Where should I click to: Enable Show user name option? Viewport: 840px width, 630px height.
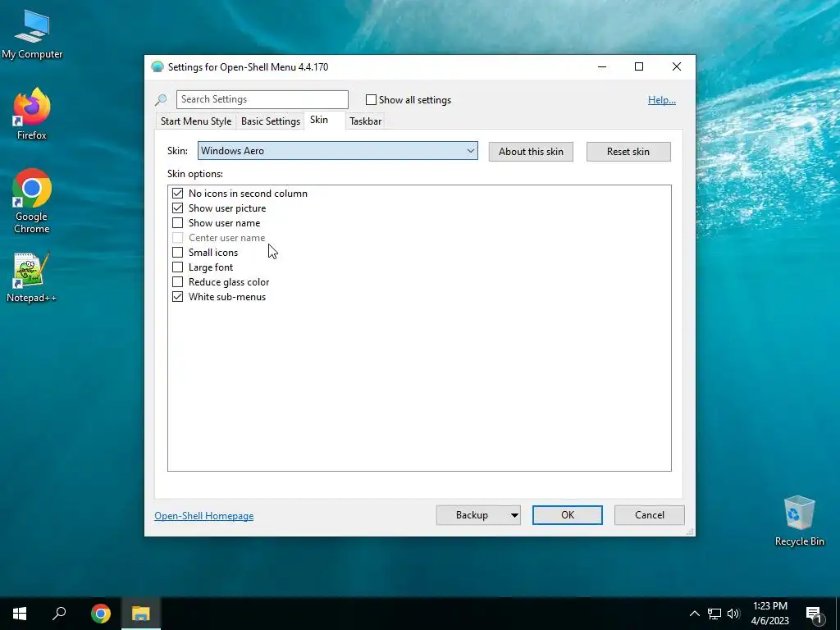tap(177, 223)
